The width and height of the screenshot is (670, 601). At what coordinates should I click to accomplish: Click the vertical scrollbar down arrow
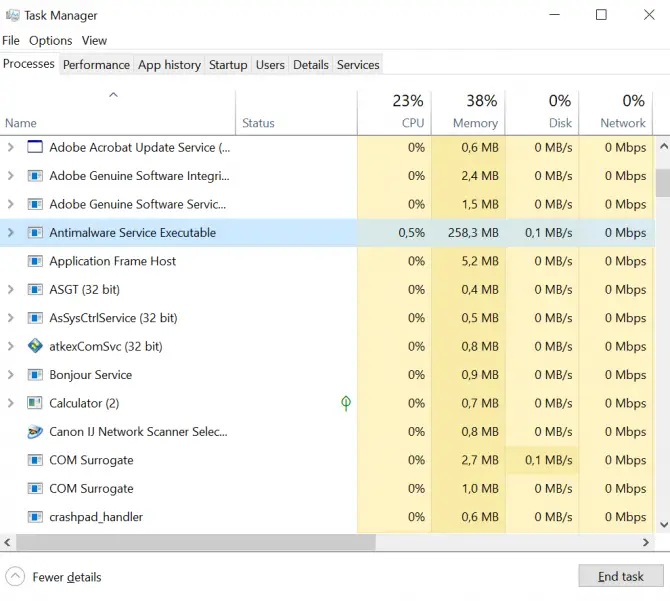[663, 525]
